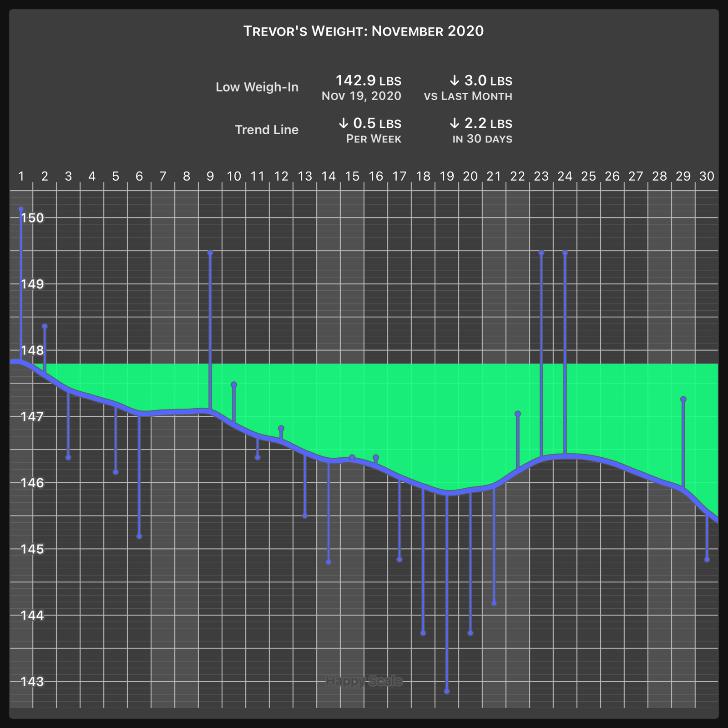
Task: Click the day 21 weigh-in point
Action: tap(494, 603)
